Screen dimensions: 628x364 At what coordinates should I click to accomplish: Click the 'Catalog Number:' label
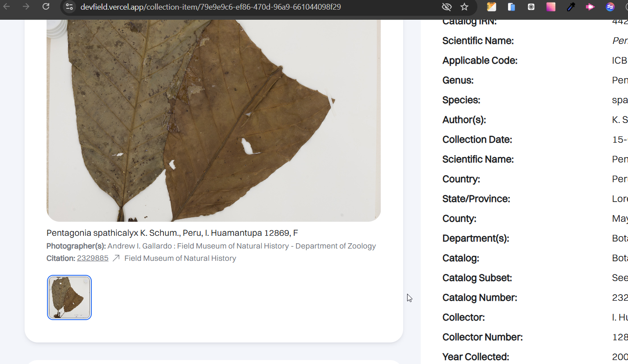tap(480, 298)
